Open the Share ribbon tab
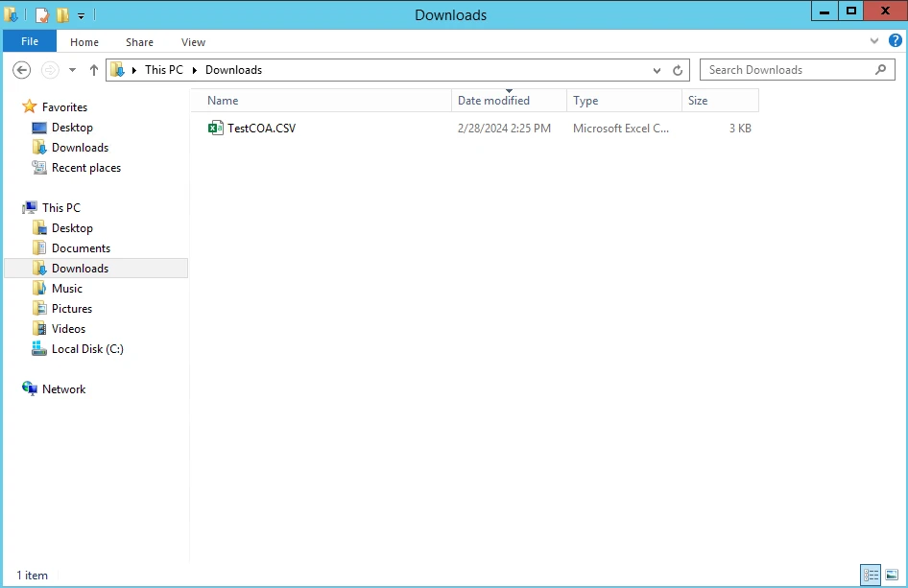Image resolution: width=908 pixels, height=588 pixels. pos(139,42)
